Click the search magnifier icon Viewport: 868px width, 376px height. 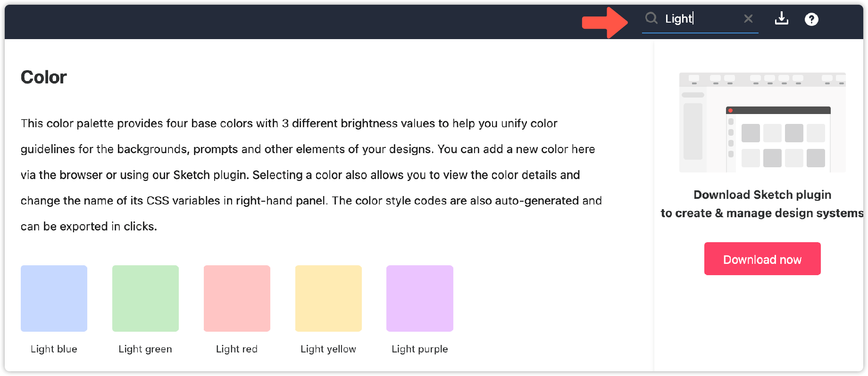[x=651, y=18]
